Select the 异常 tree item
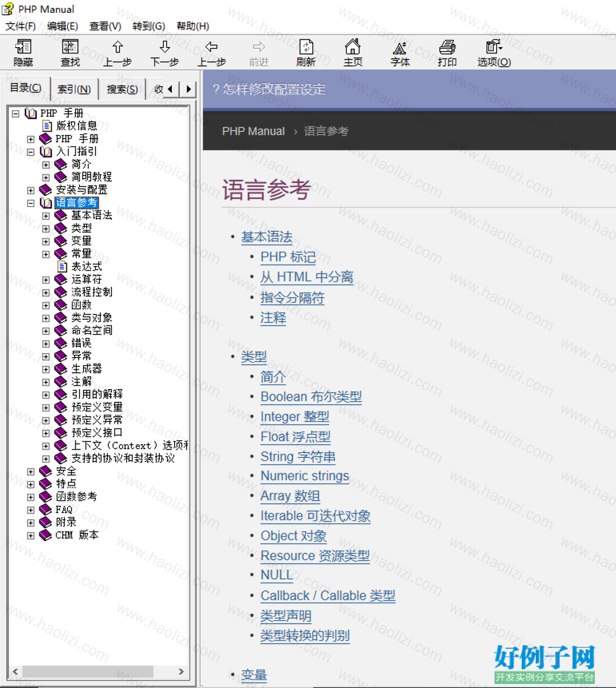The width and height of the screenshot is (616, 688). click(x=81, y=356)
